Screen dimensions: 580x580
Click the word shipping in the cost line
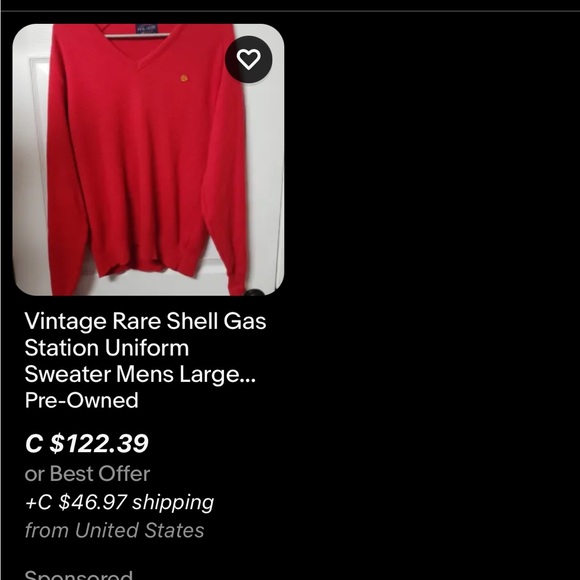pyautogui.click(x=173, y=503)
